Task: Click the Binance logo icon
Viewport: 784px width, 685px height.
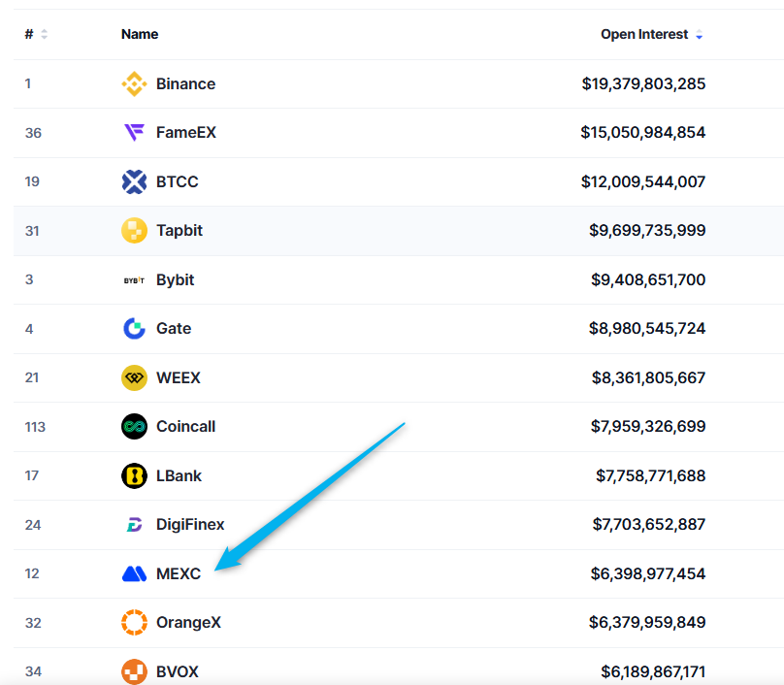Action: 134,83
